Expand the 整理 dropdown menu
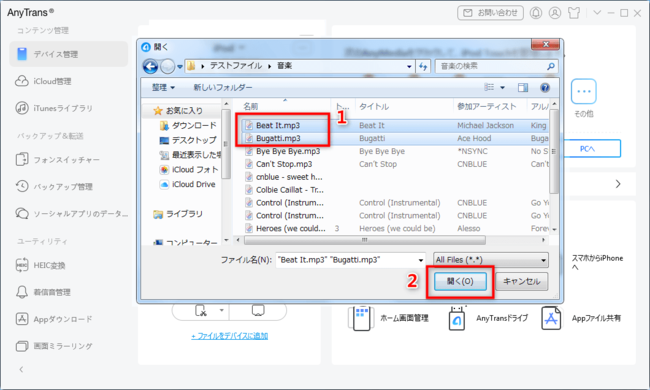This screenshot has width=650, height=390. (163, 87)
